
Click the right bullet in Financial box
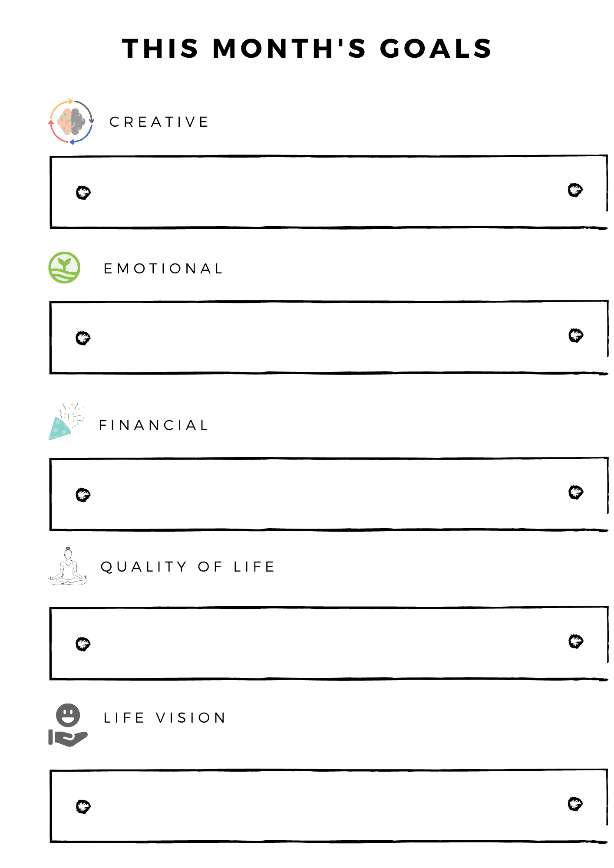coord(576,492)
